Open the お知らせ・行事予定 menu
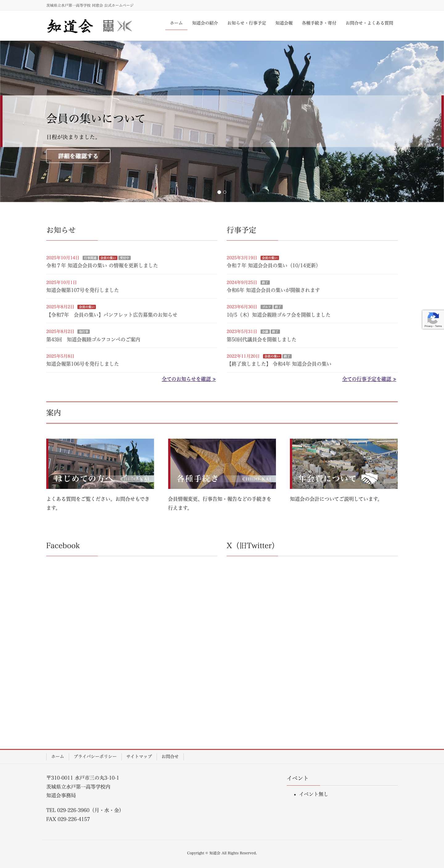 click(247, 23)
